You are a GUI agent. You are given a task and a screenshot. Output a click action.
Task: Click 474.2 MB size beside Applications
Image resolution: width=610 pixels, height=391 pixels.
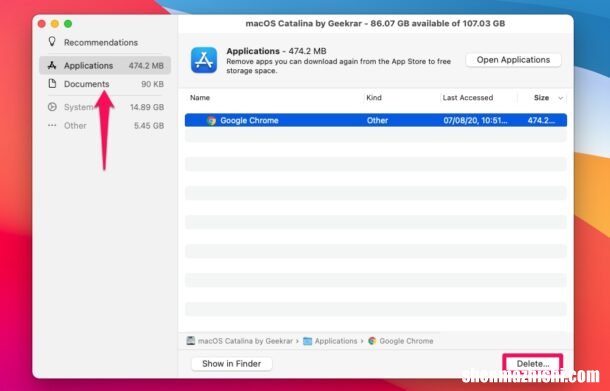tap(146, 66)
